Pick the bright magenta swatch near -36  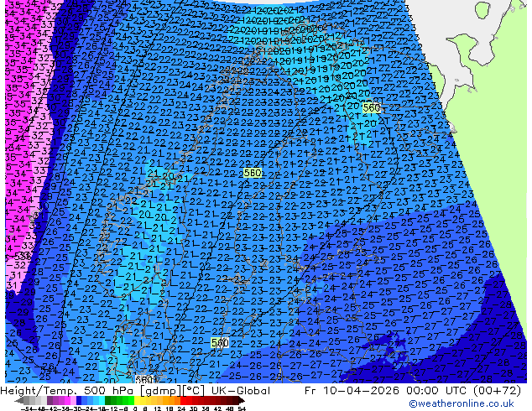pyautogui.click(x=67, y=400)
